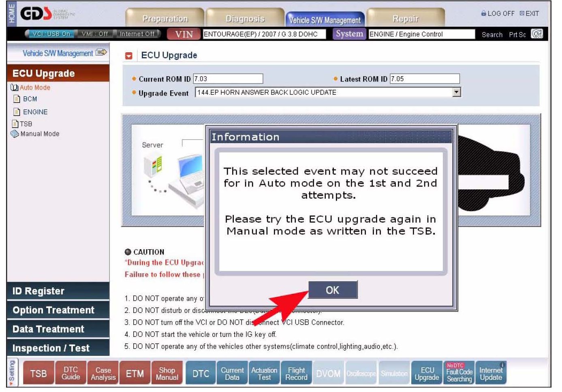Toggle the VCI USB On indicator
The width and height of the screenshot is (562, 392).
pos(51,34)
